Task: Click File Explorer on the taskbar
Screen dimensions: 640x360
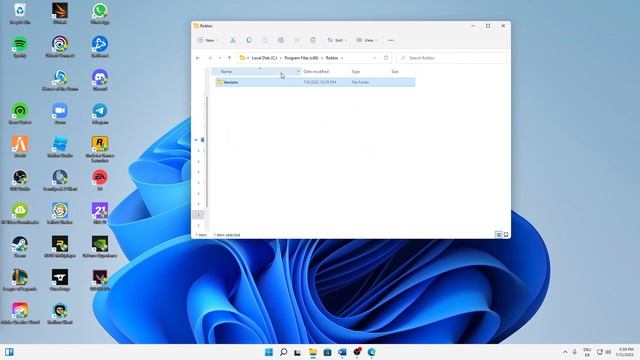Action: (x=313, y=352)
